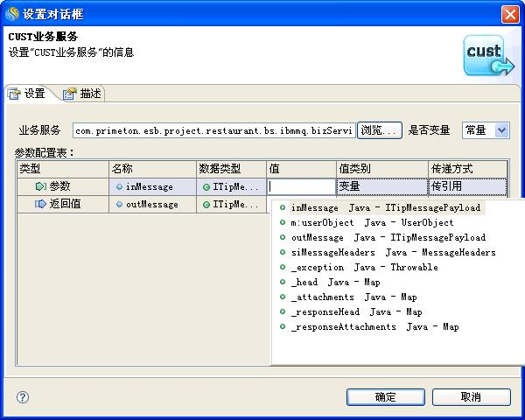Click the 变量 value category cell
The height and width of the screenshot is (420, 525).
pyautogui.click(x=382, y=186)
